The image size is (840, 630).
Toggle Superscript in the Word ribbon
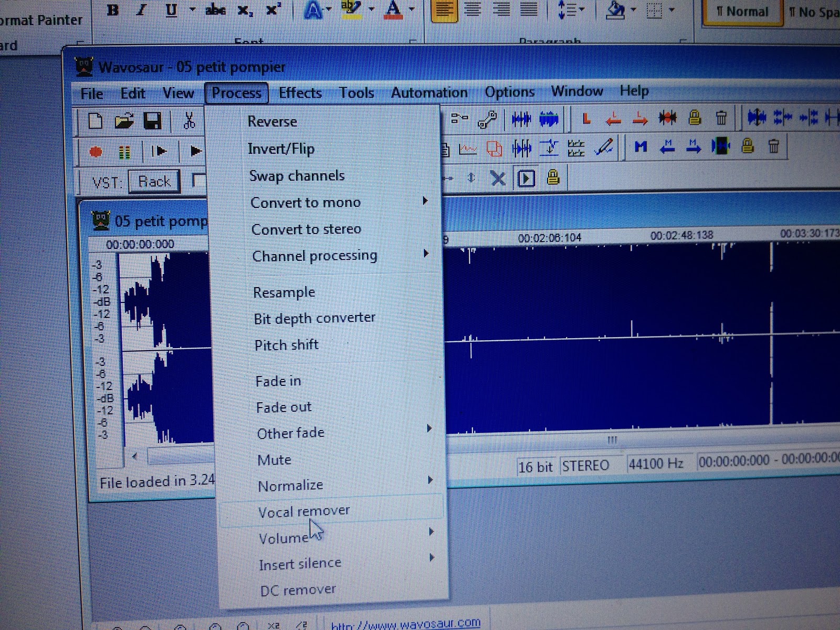(273, 9)
